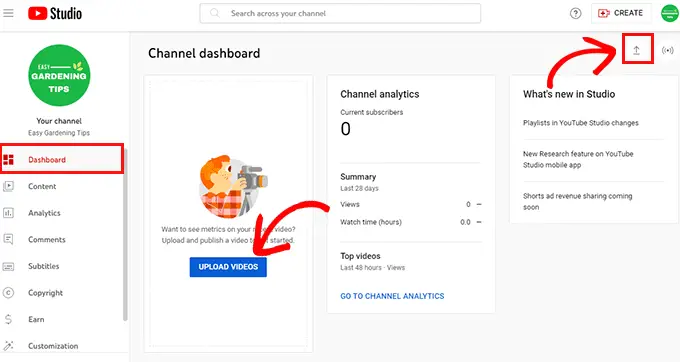Click the Subtitles caption icon

point(9,266)
